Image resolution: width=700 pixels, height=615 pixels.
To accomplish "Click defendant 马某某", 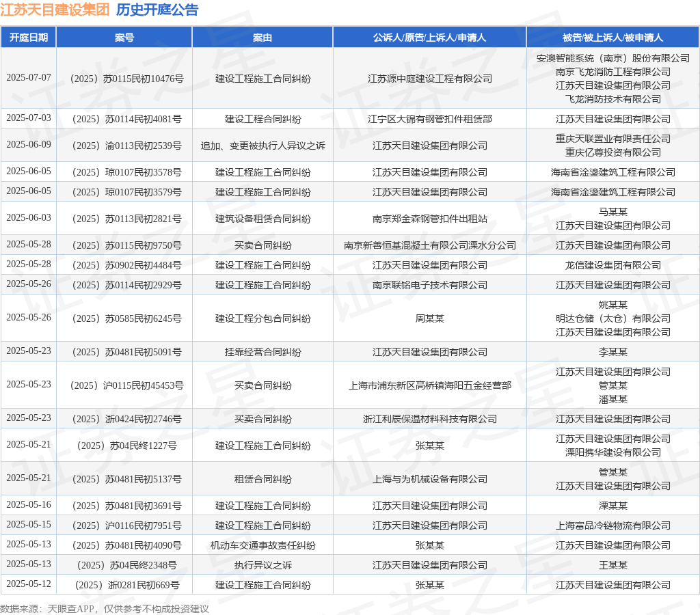I will tap(613, 212).
